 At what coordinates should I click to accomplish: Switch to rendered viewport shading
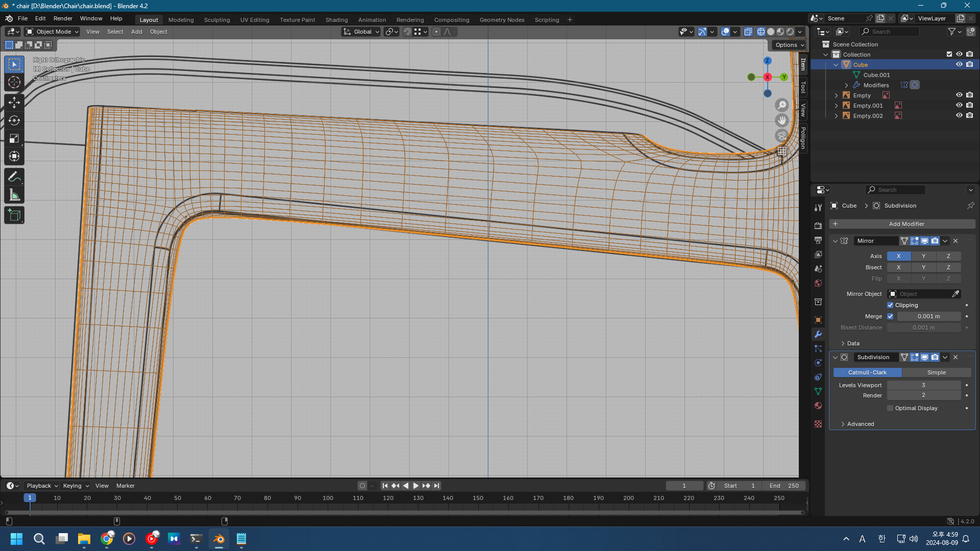click(x=790, y=32)
